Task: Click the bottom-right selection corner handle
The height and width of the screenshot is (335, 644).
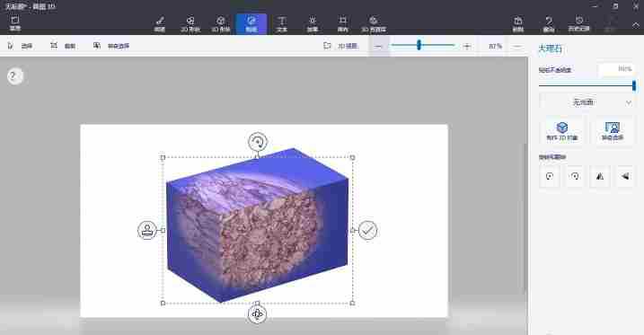Action: coord(352,303)
